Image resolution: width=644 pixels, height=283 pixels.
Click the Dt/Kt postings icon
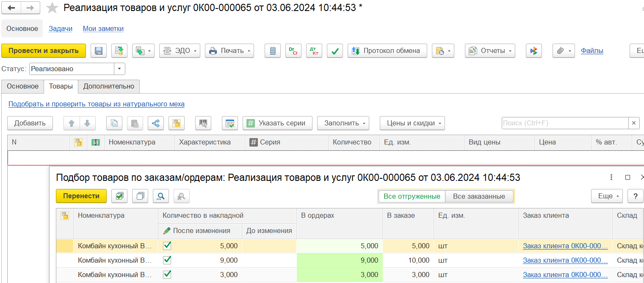(314, 51)
